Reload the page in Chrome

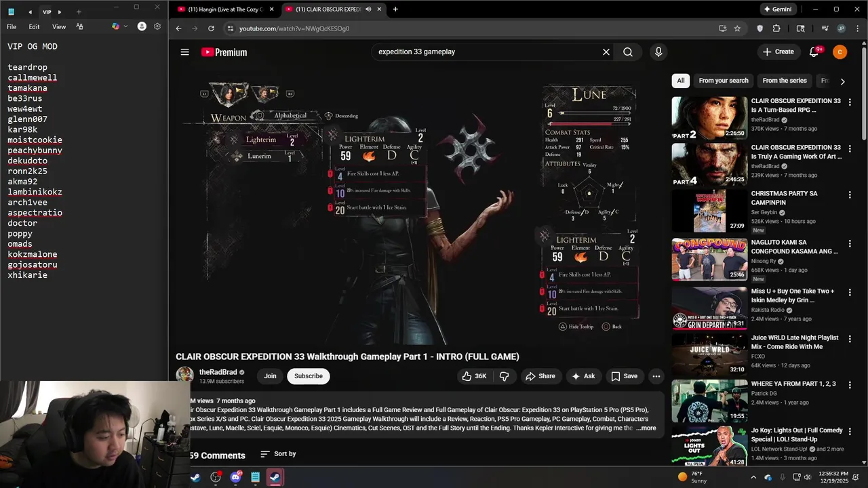(x=211, y=28)
